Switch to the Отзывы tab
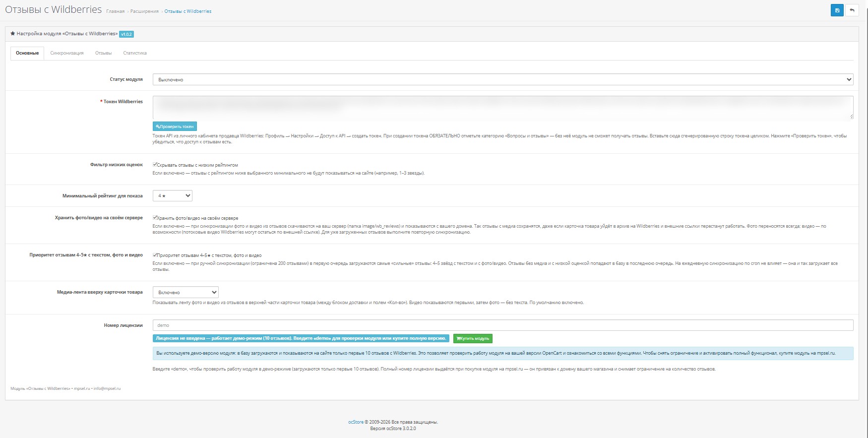The image size is (868, 438). click(x=103, y=53)
